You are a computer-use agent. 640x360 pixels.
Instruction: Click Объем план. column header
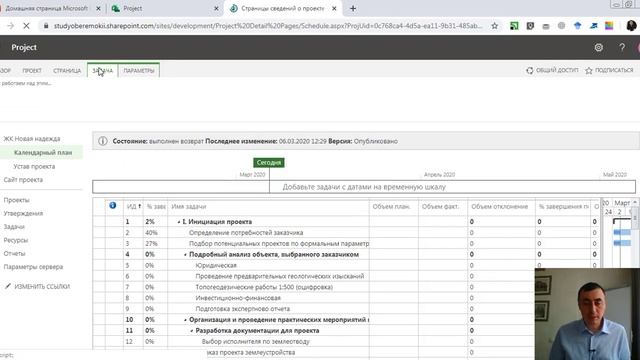coord(393,207)
